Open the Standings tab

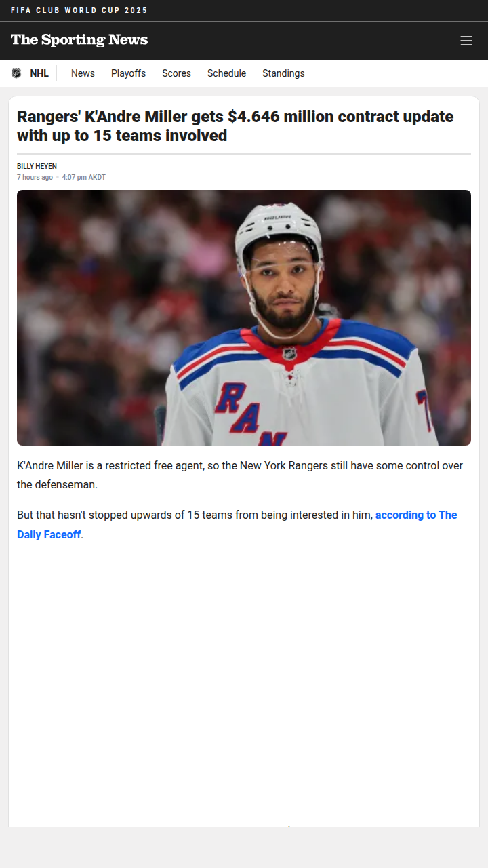(x=283, y=73)
